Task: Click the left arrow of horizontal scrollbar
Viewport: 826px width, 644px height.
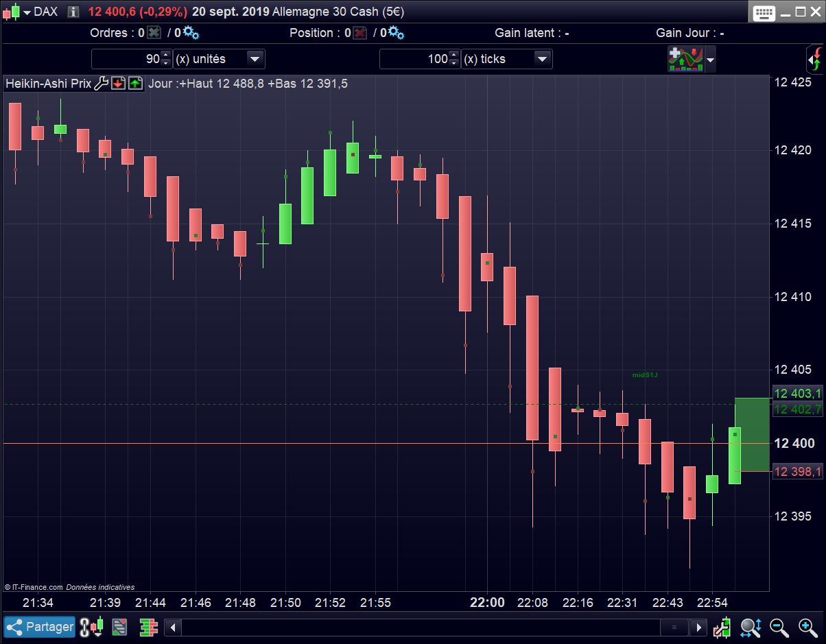Action: click(x=174, y=627)
